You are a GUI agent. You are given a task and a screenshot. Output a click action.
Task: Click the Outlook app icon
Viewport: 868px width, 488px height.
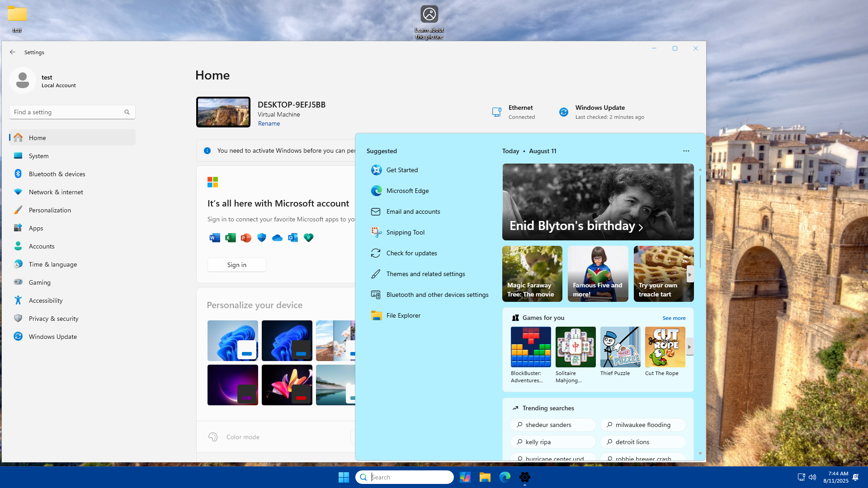[293, 238]
